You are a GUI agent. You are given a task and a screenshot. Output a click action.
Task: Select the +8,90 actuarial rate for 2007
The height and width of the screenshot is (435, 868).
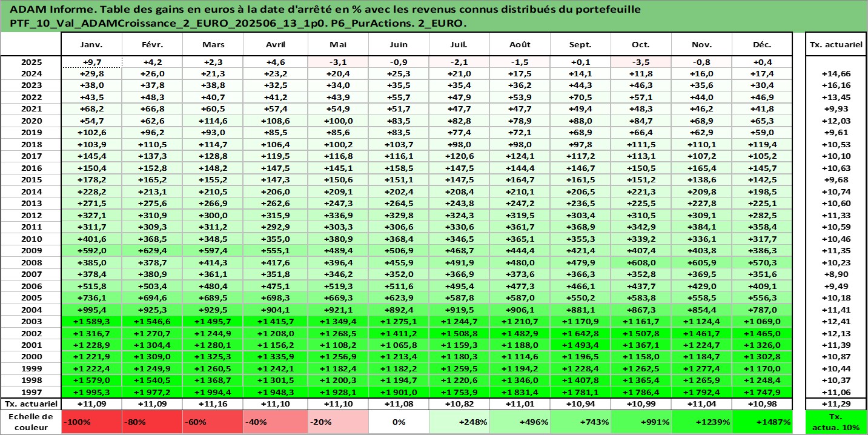click(837, 274)
